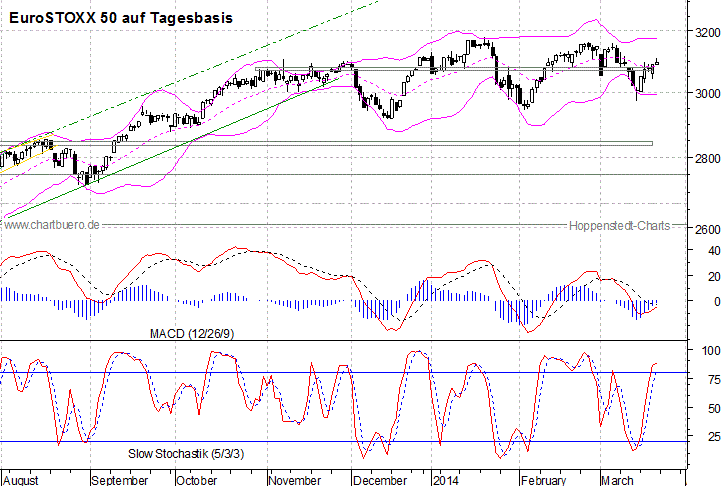The width and height of the screenshot is (723, 486).
Task: Click the 2800 price axis value
Action: pyautogui.click(x=708, y=159)
